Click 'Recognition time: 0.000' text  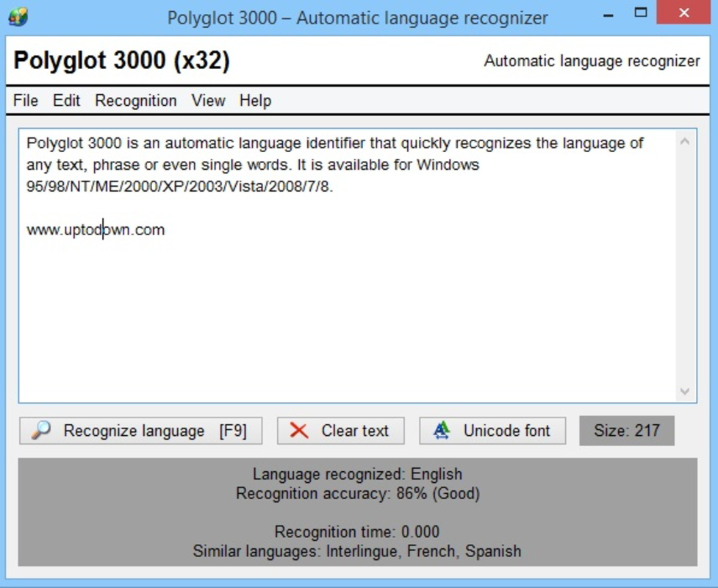pos(357,531)
